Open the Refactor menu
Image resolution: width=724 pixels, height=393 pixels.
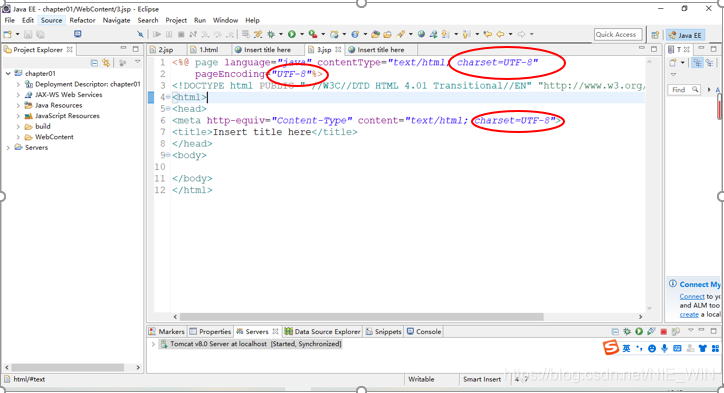[x=82, y=20]
